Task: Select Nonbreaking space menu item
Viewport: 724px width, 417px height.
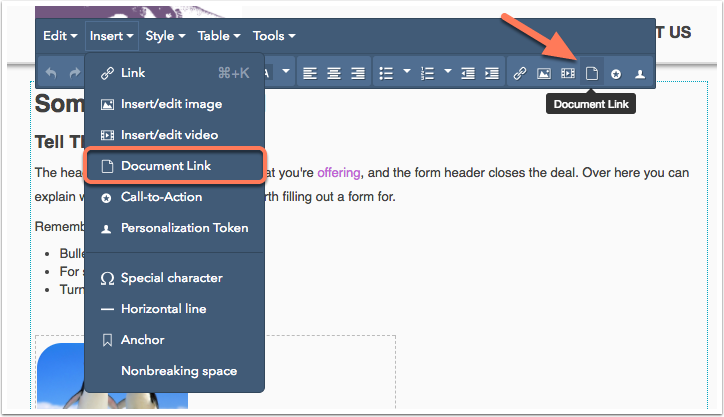Action: coord(175,371)
